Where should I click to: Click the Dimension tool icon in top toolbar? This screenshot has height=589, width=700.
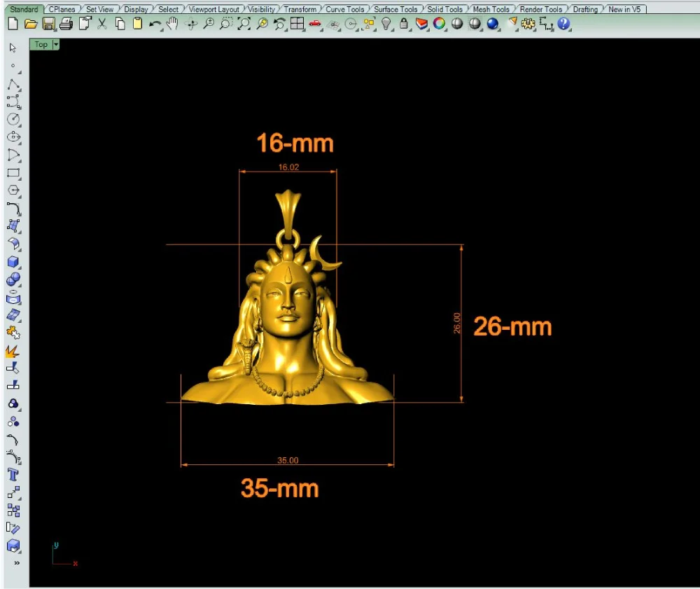click(547, 24)
